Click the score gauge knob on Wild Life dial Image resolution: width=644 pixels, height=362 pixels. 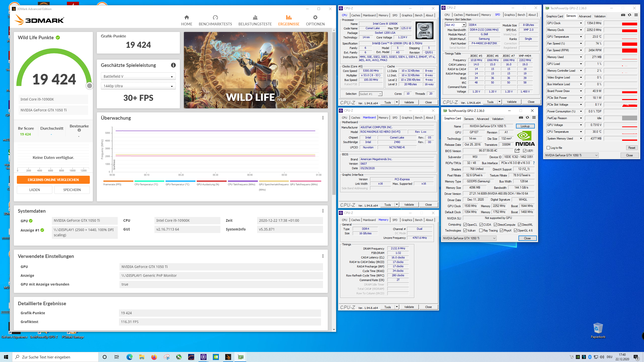[x=89, y=86]
